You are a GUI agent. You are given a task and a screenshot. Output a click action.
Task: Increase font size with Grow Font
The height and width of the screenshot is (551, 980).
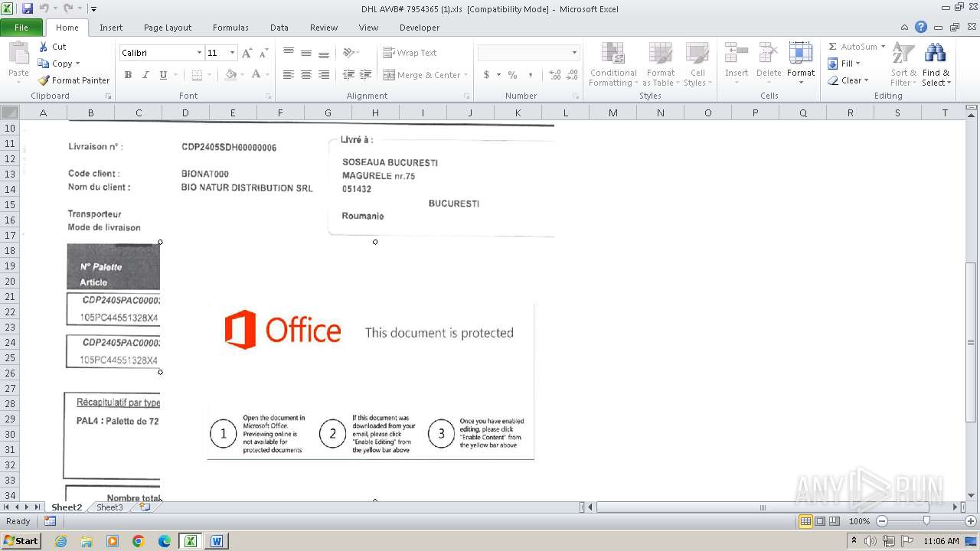pos(247,53)
